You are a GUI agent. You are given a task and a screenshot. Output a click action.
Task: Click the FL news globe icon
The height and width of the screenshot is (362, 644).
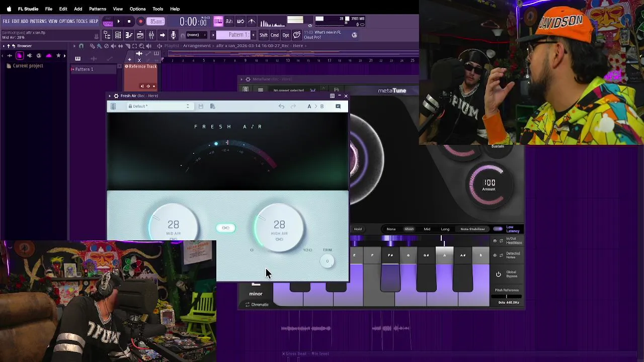click(x=354, y=35)
